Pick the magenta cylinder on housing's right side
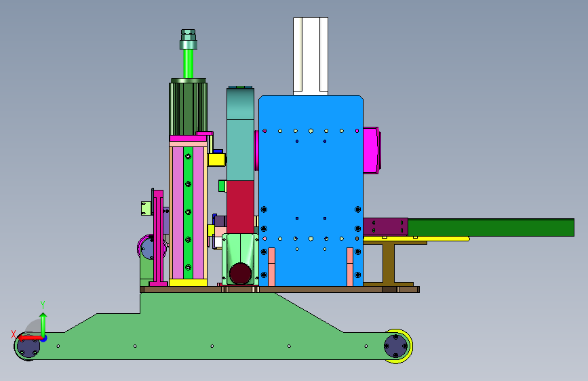This screenshot has height=381, width=588. 372,151
